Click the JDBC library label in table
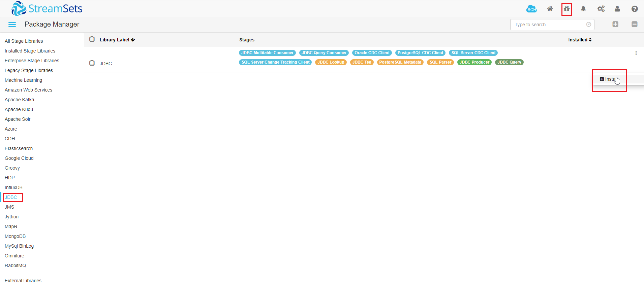Screen dimensions: 644x286 [x=106, y=64]
